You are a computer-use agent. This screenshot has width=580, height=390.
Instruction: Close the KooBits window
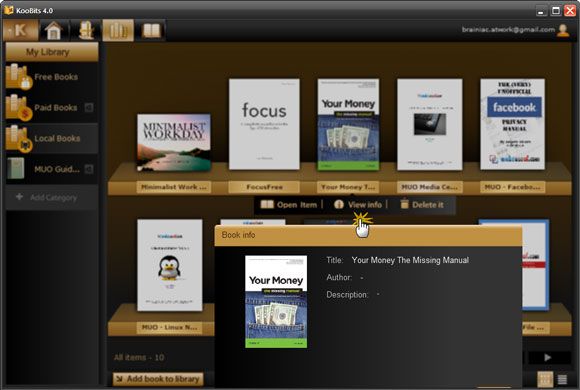[570, 11]
